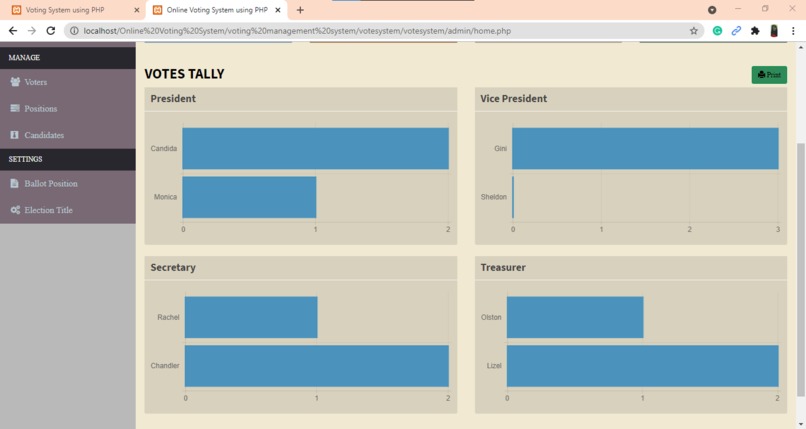Click the Secretary chart title
This screenshot has height=429, width=806.
click(x=173, y=268)
